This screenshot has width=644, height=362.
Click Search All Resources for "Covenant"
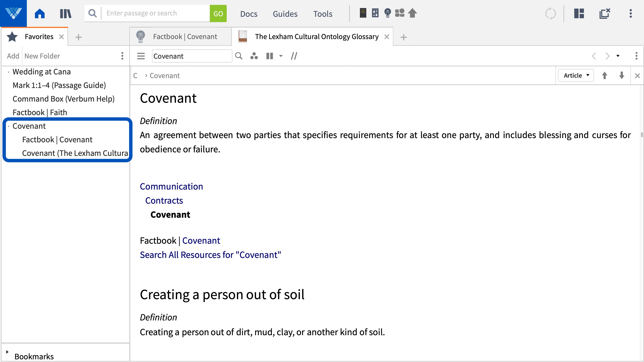[210, 255]
